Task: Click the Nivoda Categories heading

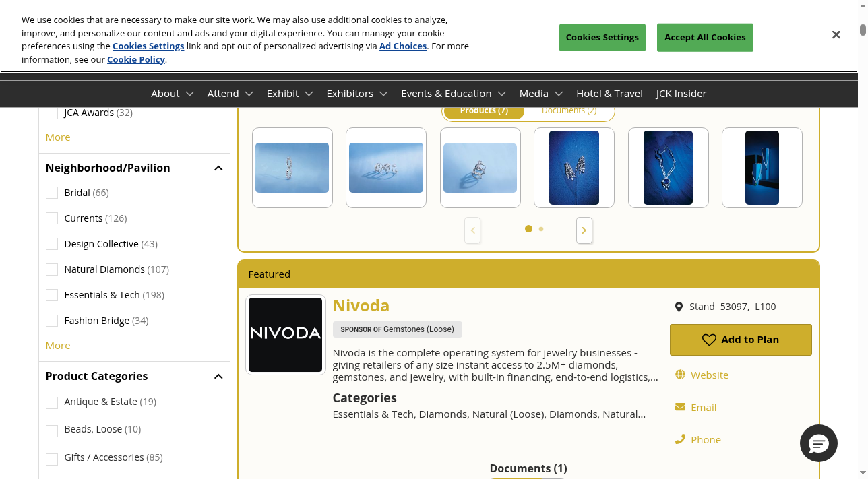Action: 365,398
